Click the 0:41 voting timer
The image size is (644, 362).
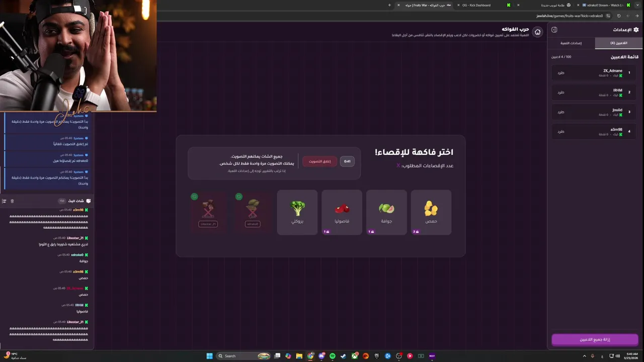pos(347,161)
